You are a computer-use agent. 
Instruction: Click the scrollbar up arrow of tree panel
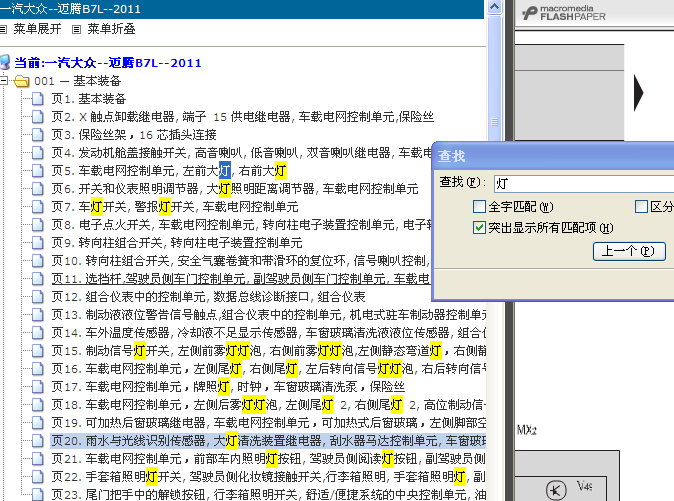(x=494, y=7)
